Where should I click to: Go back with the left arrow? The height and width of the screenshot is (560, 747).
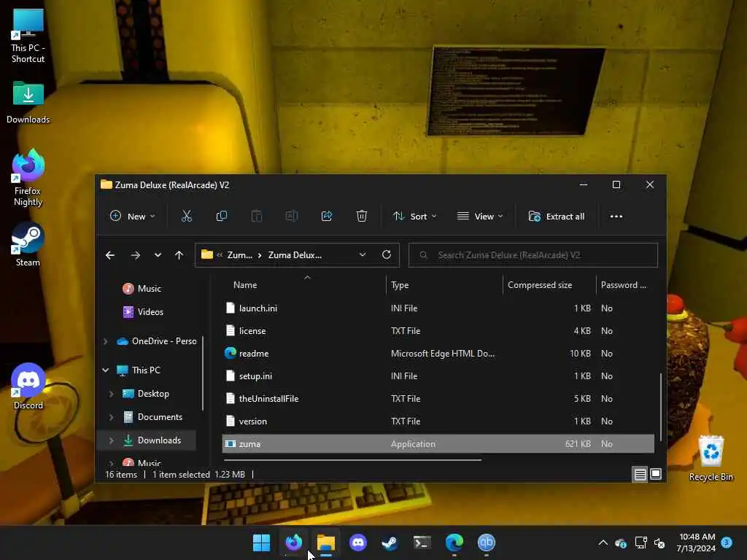click(110, 255)
